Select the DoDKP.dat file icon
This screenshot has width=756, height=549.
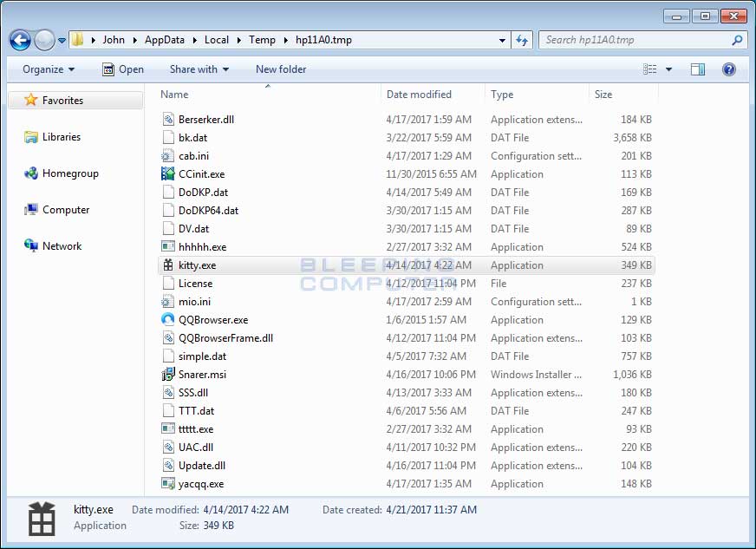tap(168, 192)
